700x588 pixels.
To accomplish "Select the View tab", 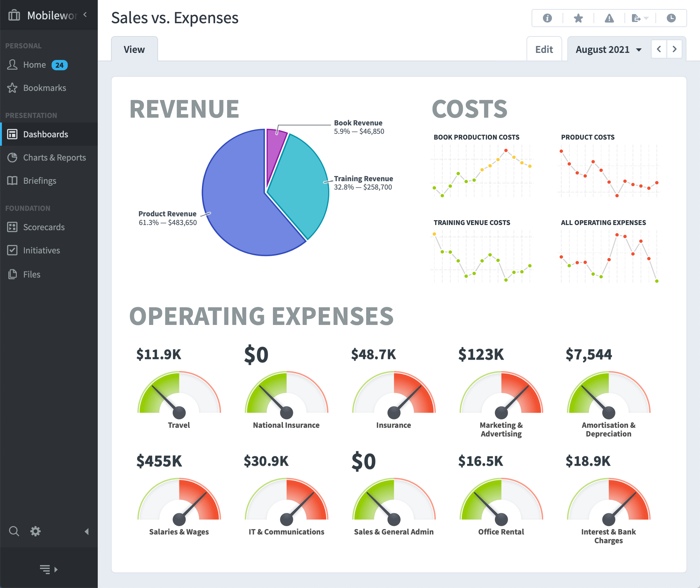I will pos(134,49).
